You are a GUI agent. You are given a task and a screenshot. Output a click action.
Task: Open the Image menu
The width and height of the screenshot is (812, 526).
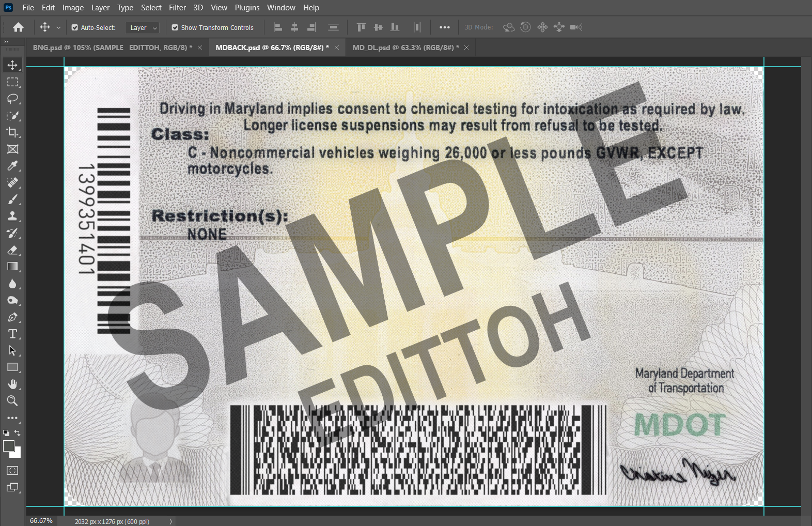click(x=73, y=8)
